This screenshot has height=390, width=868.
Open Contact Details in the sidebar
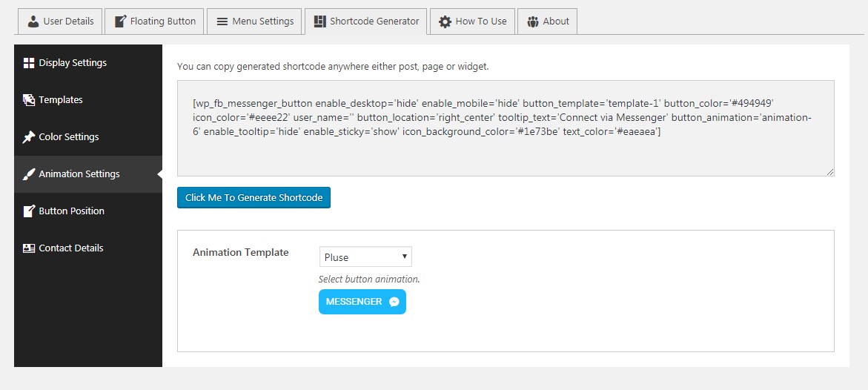(88, 248)
